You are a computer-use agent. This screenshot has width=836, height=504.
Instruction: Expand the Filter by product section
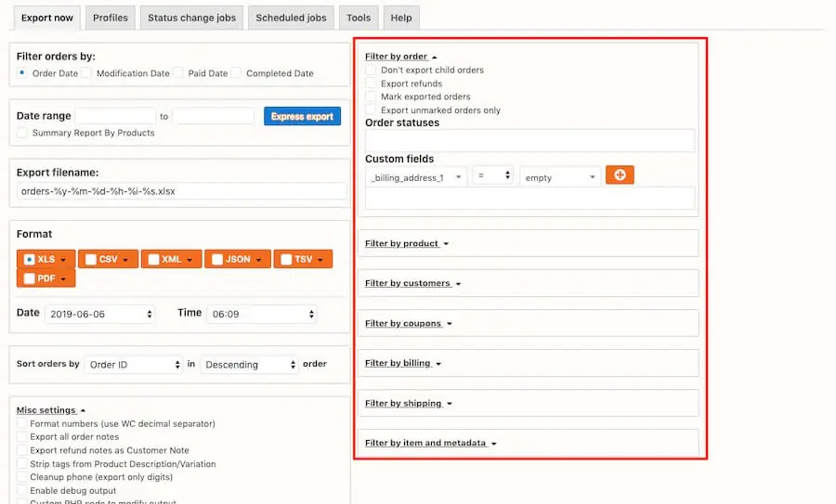click(x=407, y=243)
